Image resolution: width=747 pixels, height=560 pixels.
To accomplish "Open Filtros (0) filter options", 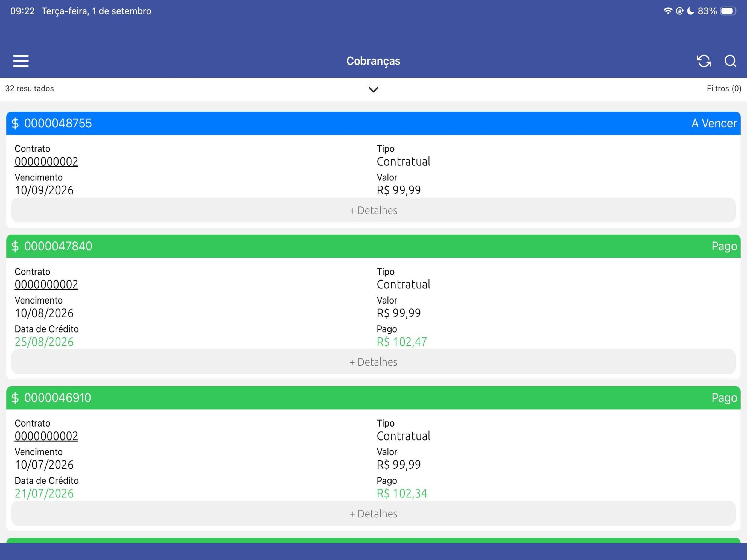I will pos(724,89).
